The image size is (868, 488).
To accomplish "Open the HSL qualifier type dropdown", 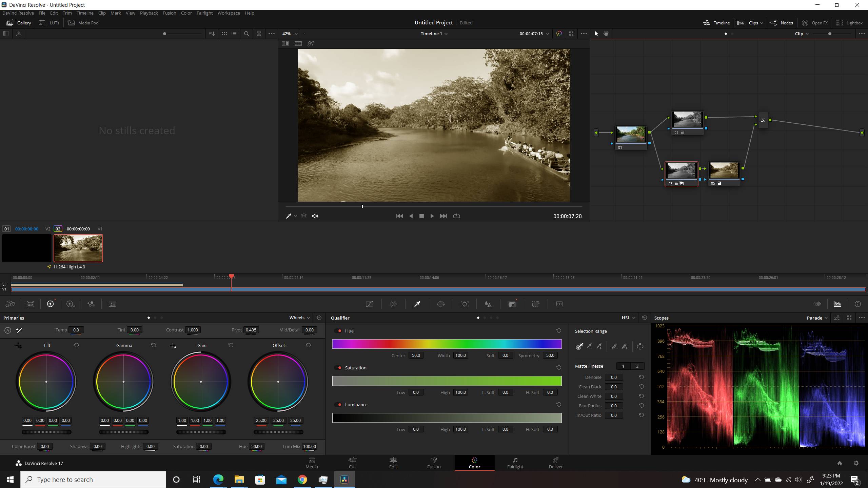I will point(628,318).
